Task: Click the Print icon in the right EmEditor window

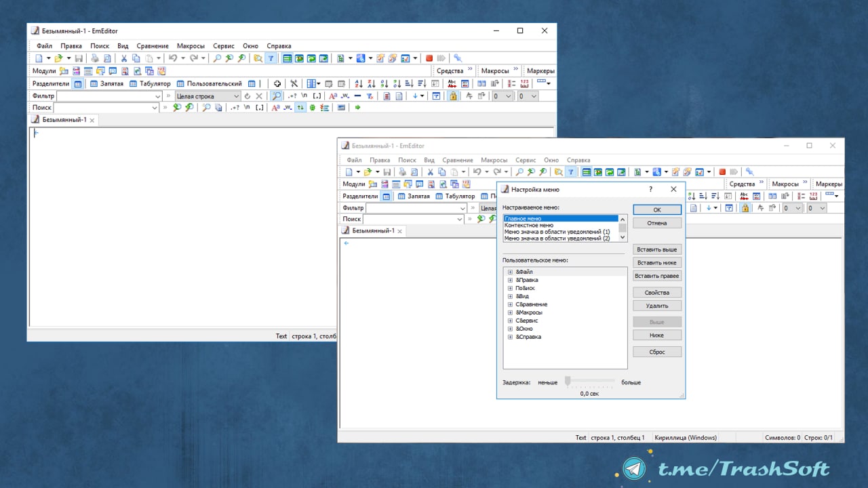Action: click(402, 172)
